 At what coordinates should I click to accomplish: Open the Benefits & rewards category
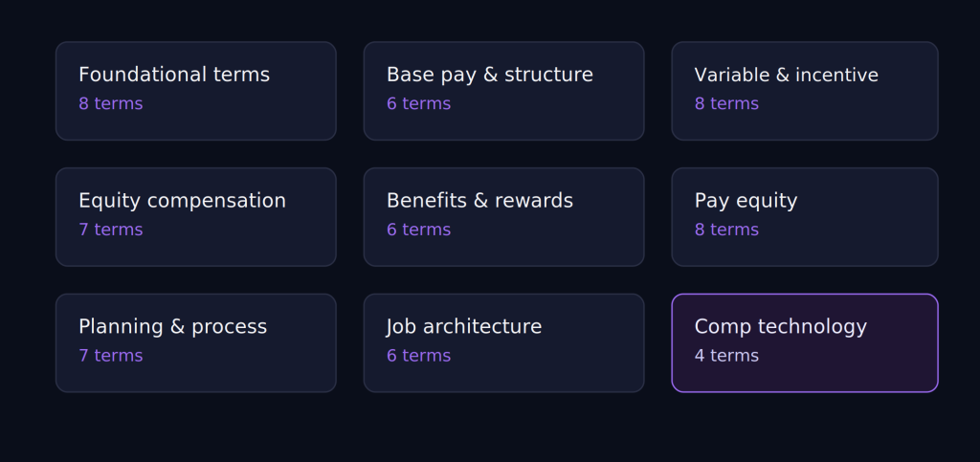tap(503, 217)
